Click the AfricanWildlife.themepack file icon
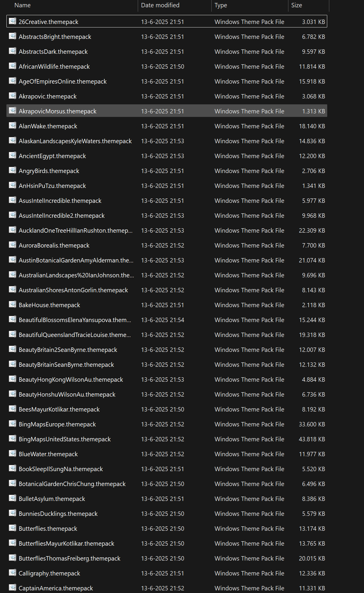The width and height of the screenshot is (364, 593). [12, 66]
